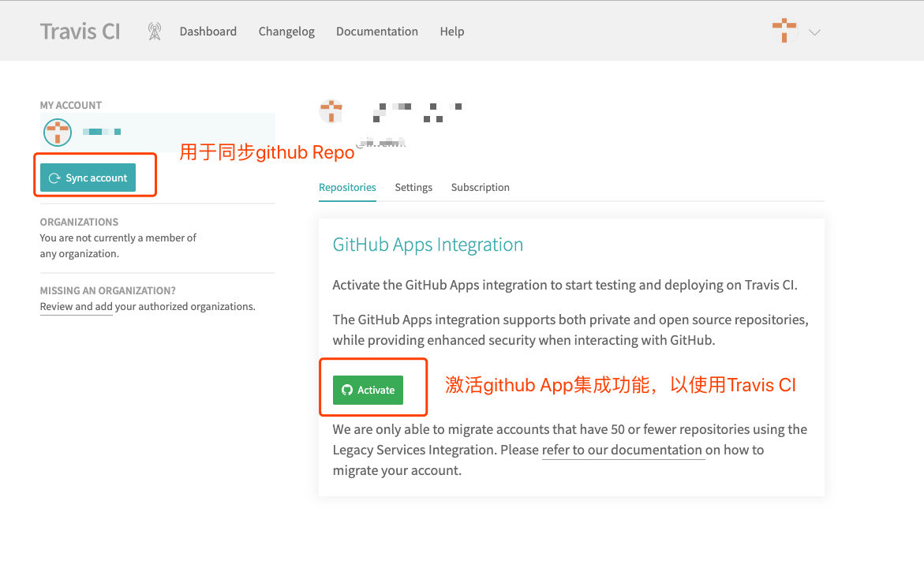The height and width of the screenshot is (572, 924).
Task: Open the Help menu item
Action: tap(452, 32)
